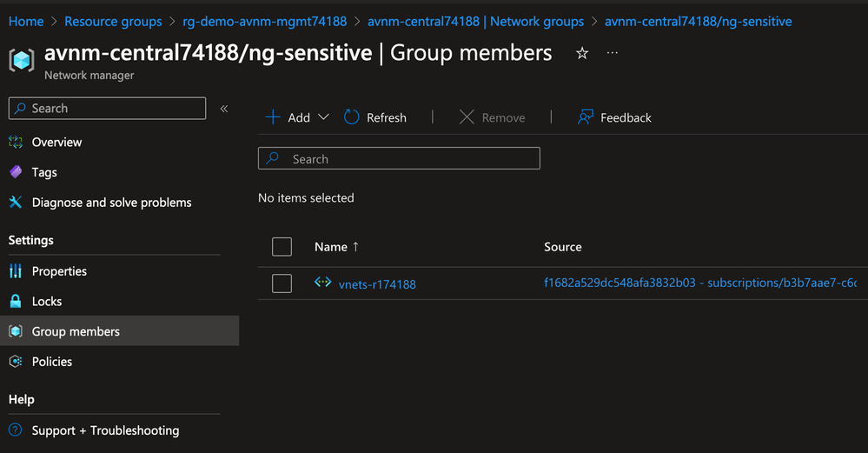
Task: Open Properties under Settings
Action: tap(59, 271)
